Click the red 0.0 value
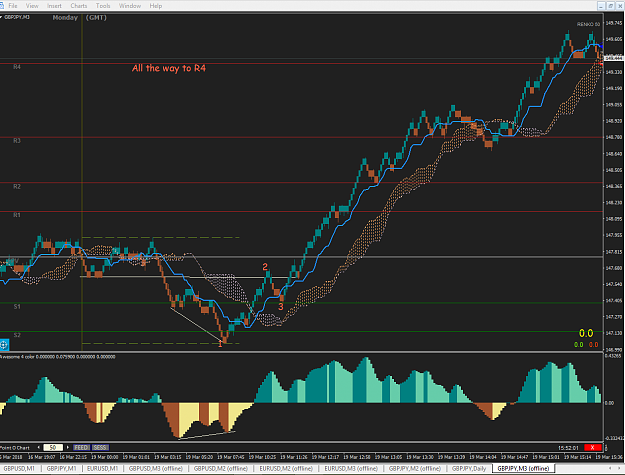The width and height of the screenshot is (625, 475). click(594, 345)
